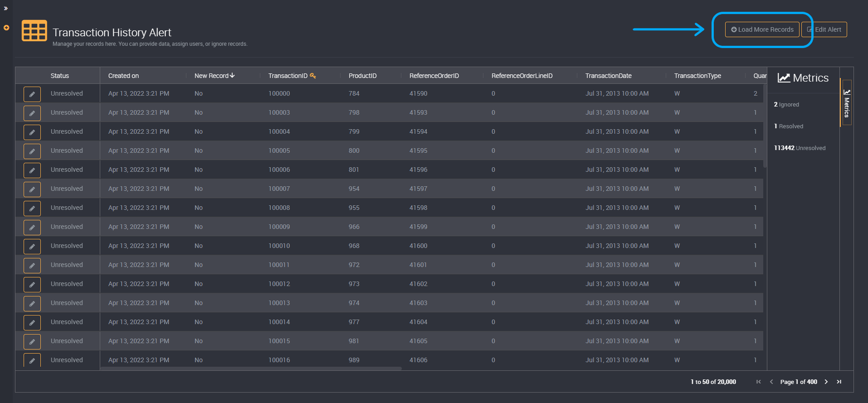Edit the record with TransactionID 100005

pyautogui.click(x=32, y=151)
